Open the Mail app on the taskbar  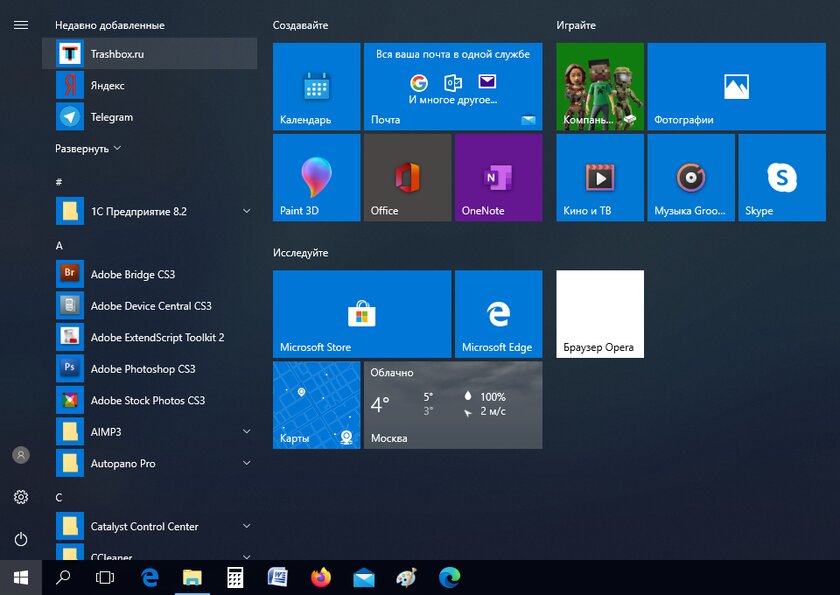(364, 577)
